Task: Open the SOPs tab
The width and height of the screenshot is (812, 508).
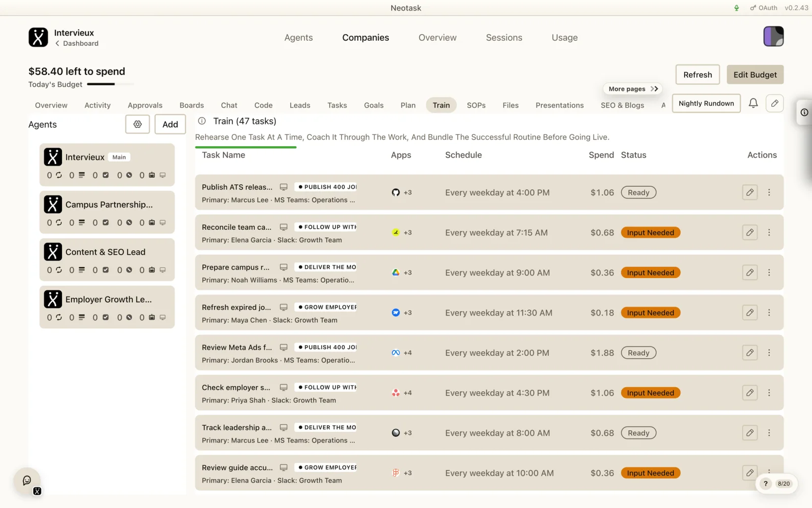Action: [476, 105]
